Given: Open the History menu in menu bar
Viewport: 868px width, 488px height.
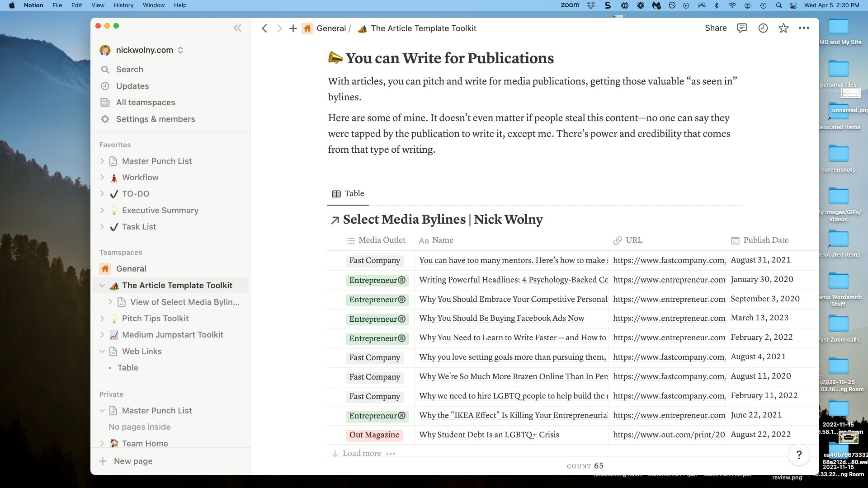Looking at the screenshot, I should click(x=123, y=5).
